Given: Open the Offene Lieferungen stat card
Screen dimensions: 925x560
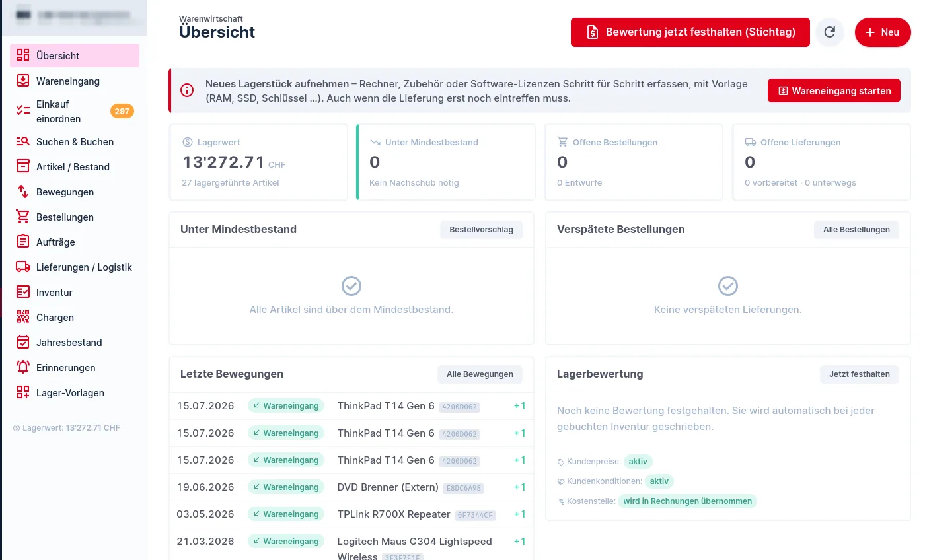Looking at the screenshot, I should pos(821,162).
